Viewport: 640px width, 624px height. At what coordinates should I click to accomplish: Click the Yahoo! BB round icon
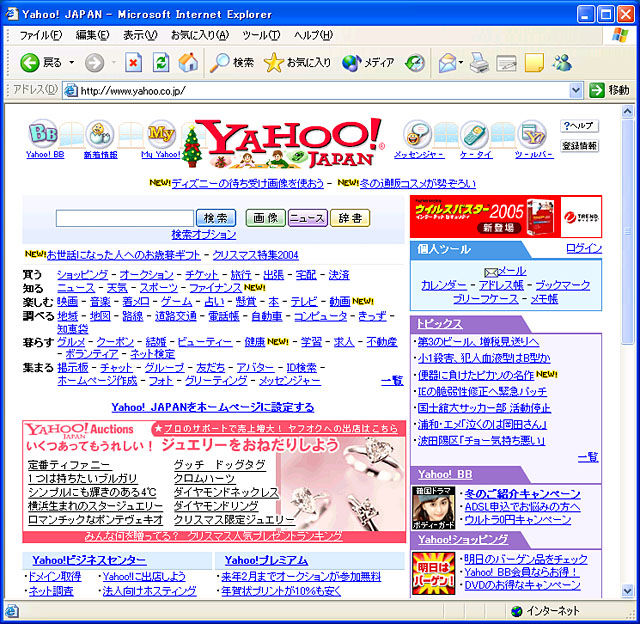coord(43,133)
